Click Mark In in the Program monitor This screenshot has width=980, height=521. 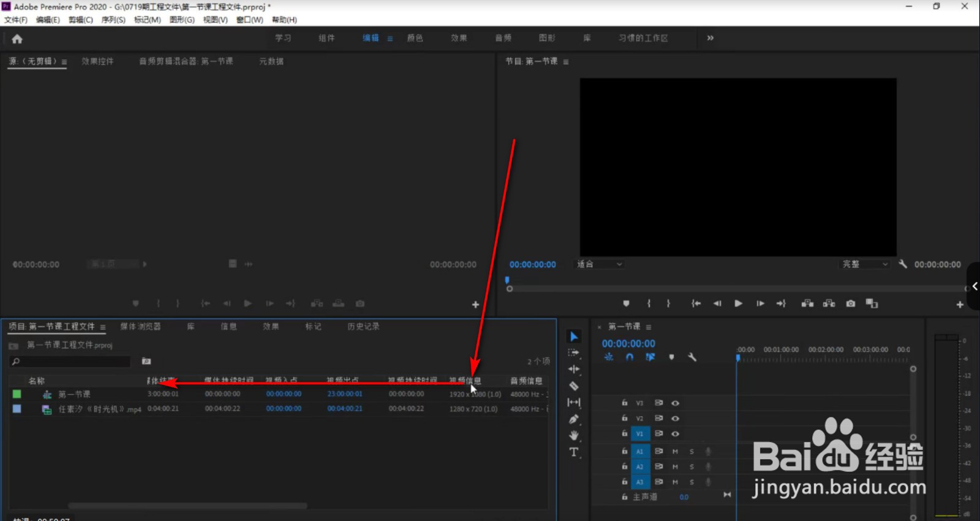click(x=649, y=303)
